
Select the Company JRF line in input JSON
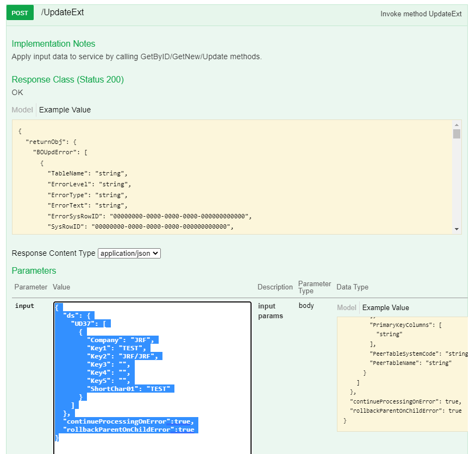coord(120,340)
